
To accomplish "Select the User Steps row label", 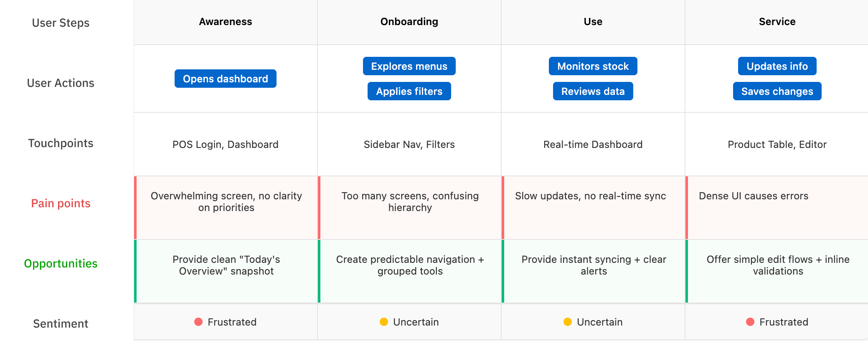I will click(61, 23).
